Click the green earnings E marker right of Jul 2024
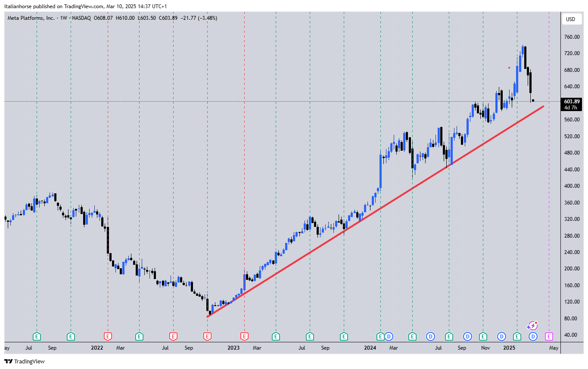 pos(449,336)
